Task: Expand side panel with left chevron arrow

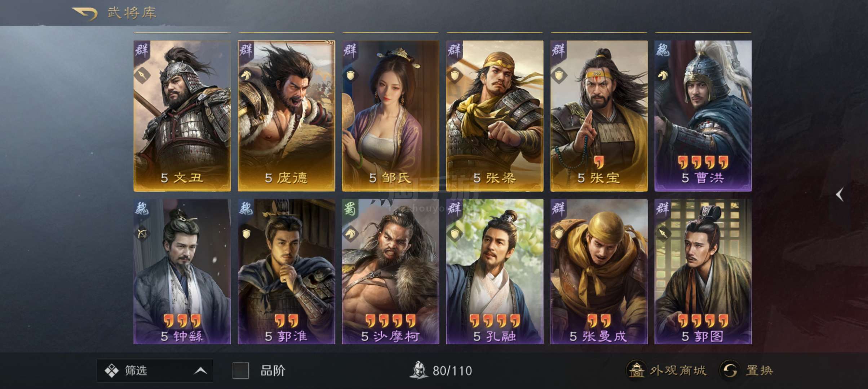Action: [x=840, y=195]
